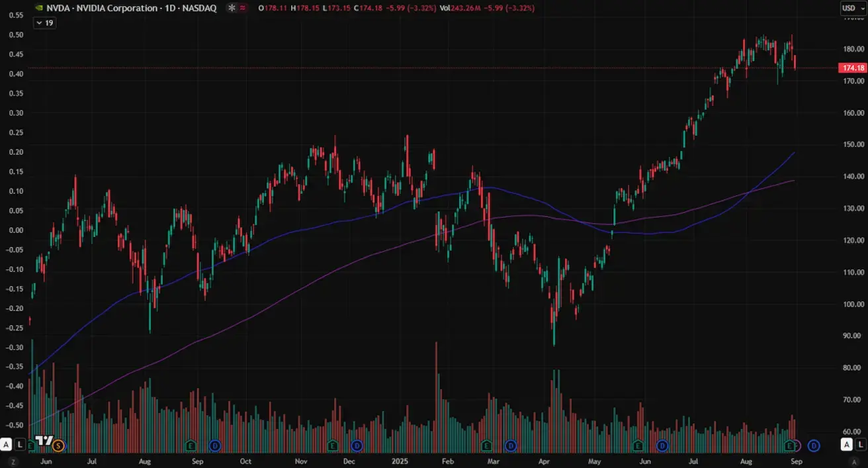Open the dividend D marker for December 2024
Image resolution: width=868 pixels, height=468 pixels.
[357, 445]
